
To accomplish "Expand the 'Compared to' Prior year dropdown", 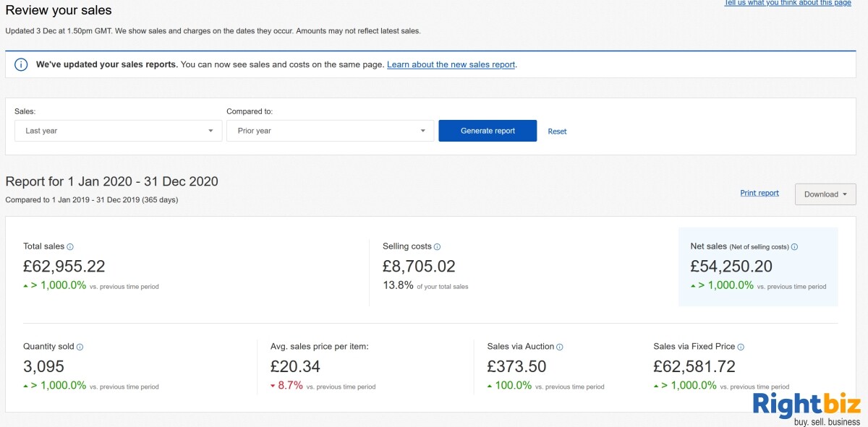I will pyautogui.click(x=331, y=131).
